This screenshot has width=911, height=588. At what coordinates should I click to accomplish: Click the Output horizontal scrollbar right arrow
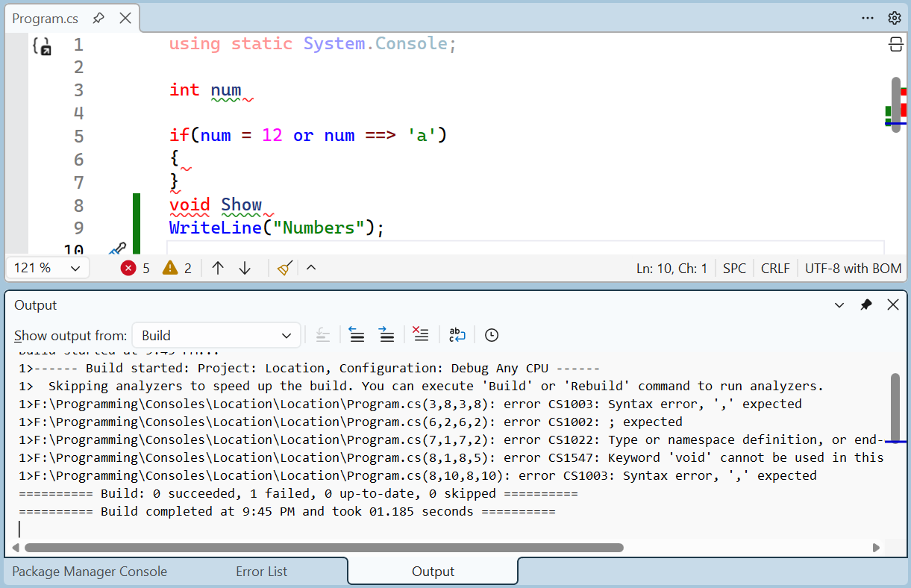(876, 548)
